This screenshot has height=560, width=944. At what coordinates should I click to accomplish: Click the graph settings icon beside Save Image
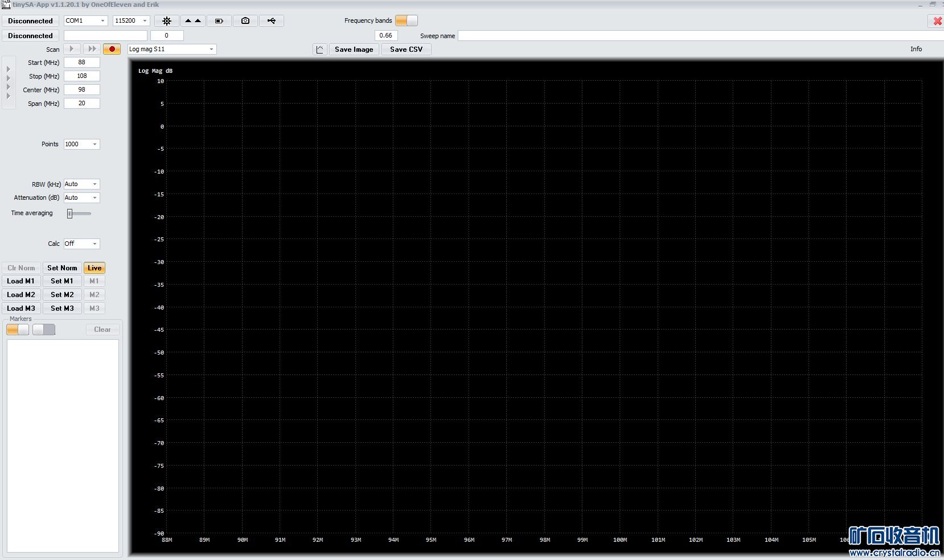(319, 50)
